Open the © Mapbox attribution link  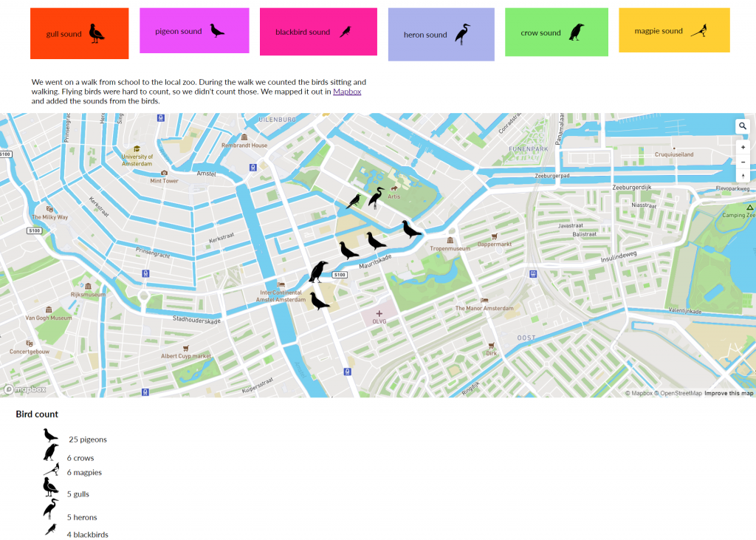639,393
